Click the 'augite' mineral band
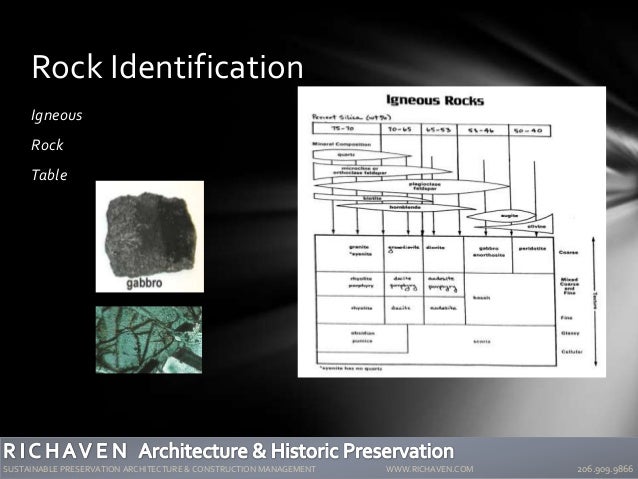Screen dimensions: 638x479 [501, 216]
